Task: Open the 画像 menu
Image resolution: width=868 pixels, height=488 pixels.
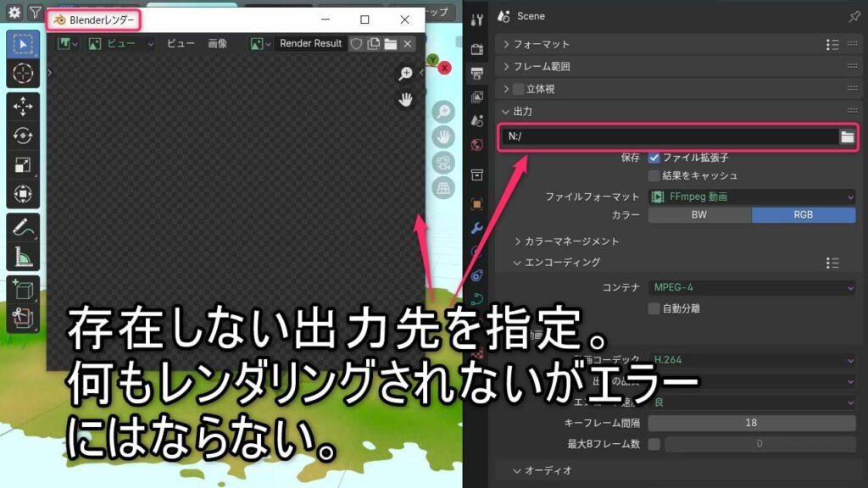Action: (218, 44)
